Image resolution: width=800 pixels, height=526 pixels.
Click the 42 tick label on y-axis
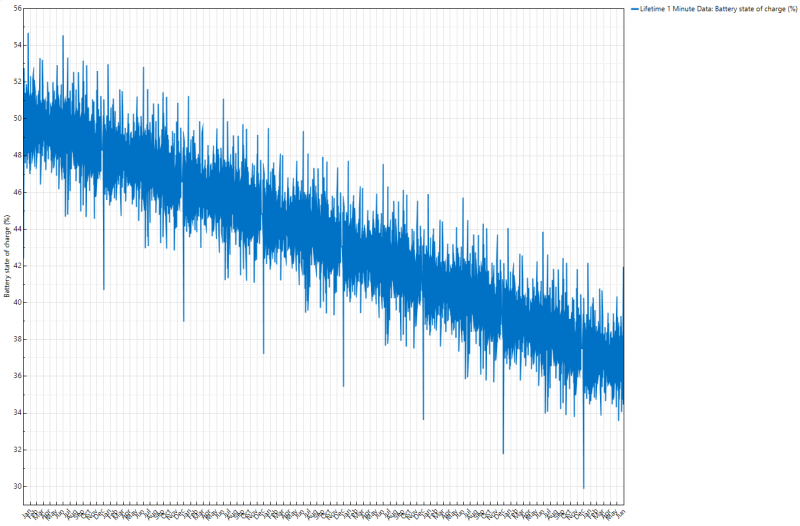pos(17,266)
